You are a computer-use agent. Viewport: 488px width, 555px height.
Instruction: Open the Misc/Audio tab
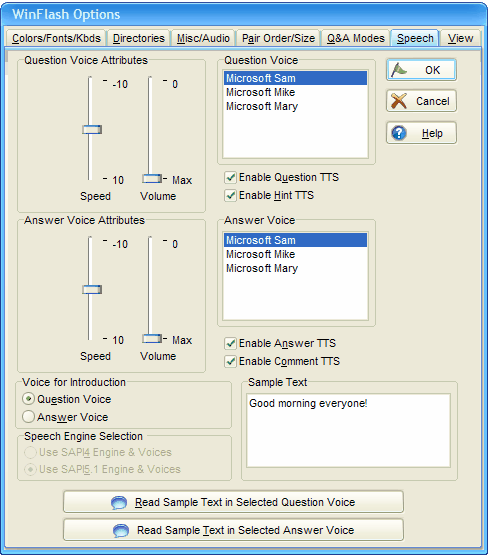click(x=203, y=38)
